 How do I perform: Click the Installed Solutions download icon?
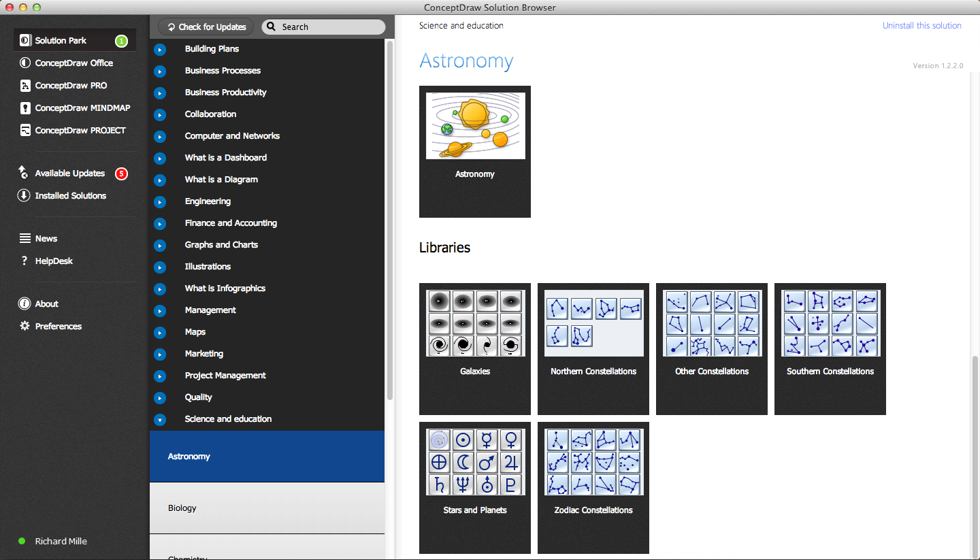24,195
